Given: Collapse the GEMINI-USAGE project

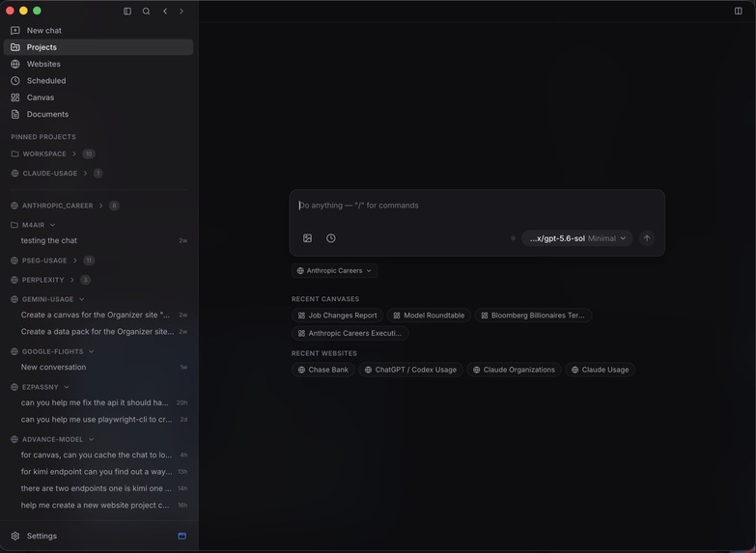Looking at the screenshot, I should tap(81, 299).
